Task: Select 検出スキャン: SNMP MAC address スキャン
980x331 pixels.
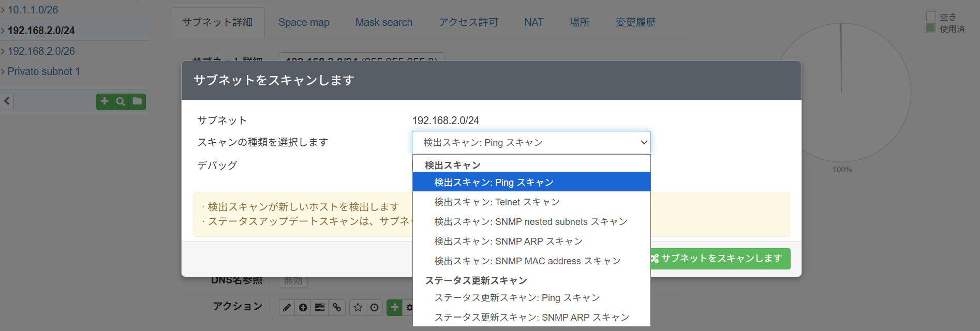Action: pos(531,261)
